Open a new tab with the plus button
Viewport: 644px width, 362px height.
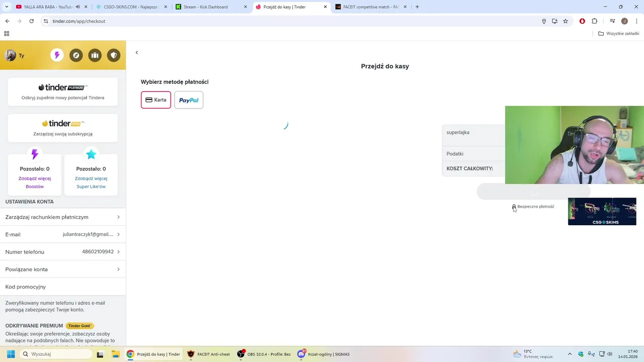click(x=417, y=7)
